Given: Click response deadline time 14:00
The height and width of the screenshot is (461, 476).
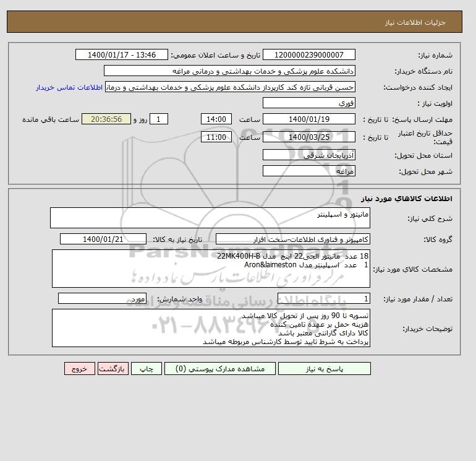Looking at the screenshot, I should click(216, 119).
